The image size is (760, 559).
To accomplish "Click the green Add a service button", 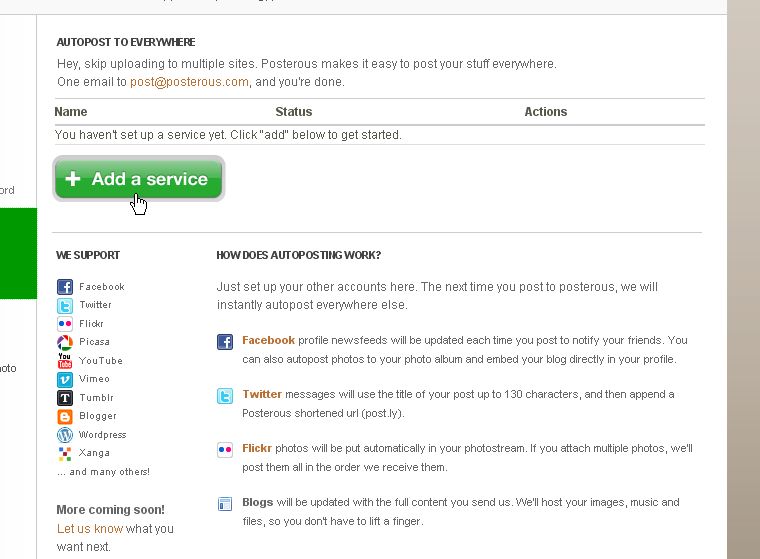I will click(x=139, y=178).
